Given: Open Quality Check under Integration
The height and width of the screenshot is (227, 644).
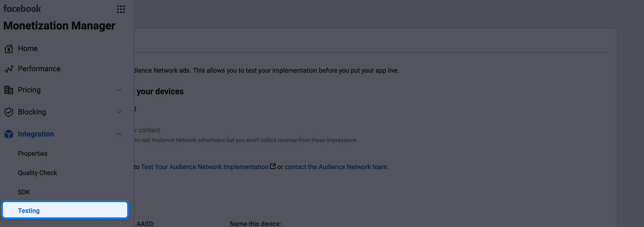Looking at the screenshot, I should (37, 173).
